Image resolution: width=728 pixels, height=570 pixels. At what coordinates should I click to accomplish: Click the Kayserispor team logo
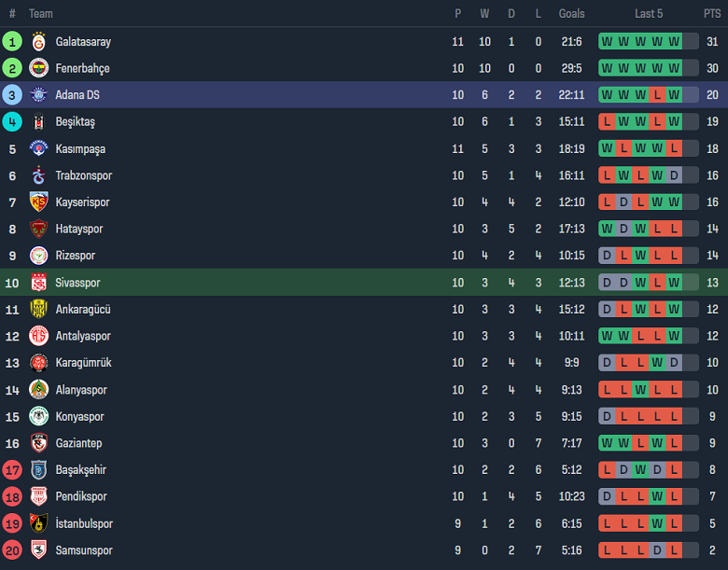[x=38, y=202]
